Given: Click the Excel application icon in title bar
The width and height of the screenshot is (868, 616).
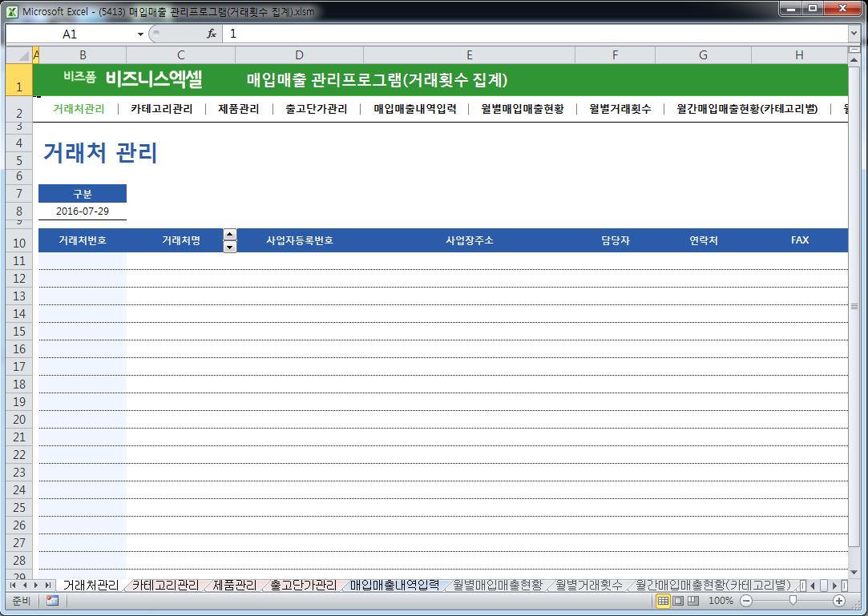Looking at the screenshot, I should (x=12, y=11).
